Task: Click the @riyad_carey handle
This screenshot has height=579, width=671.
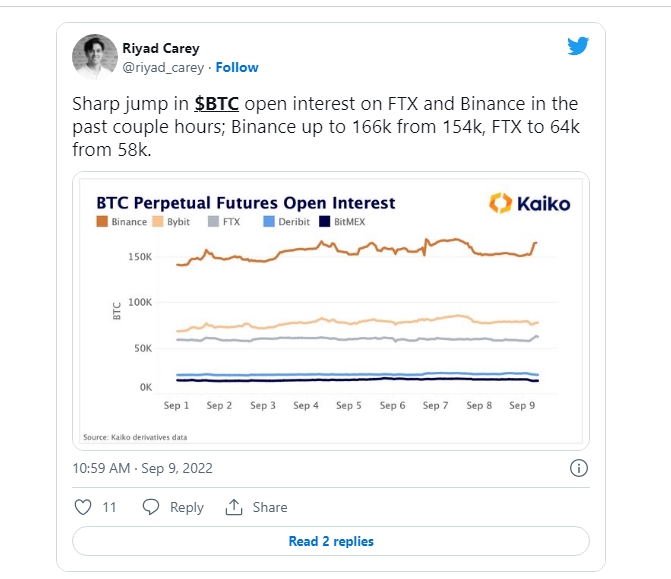Action: pyautogui.click(x=163, y=68)
